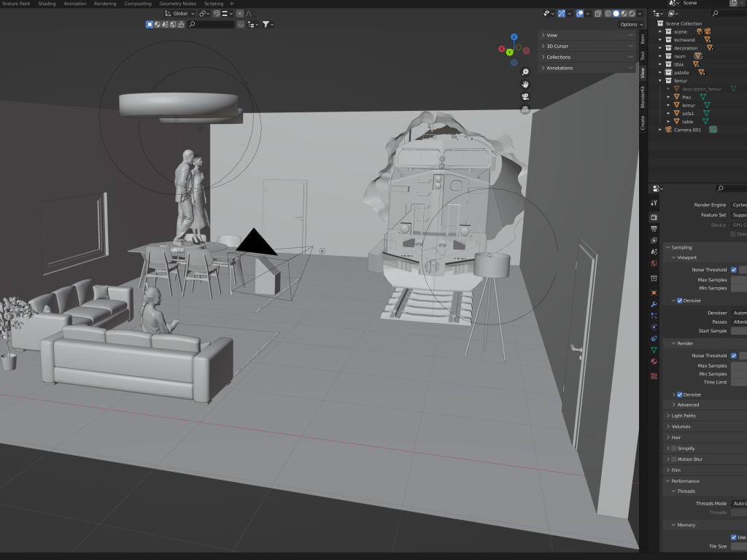
Task: Select solid viewport shading
Action: [x=616, y=13]
